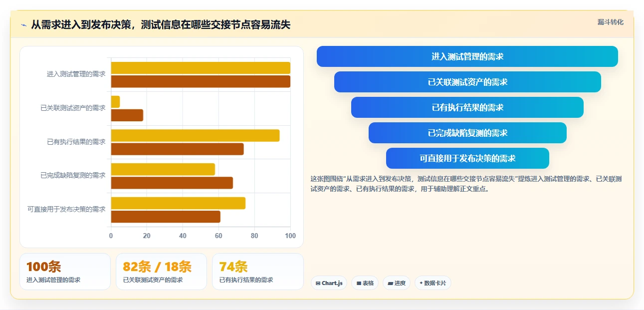Click the Chart.js tag

[x=329, y=283]
